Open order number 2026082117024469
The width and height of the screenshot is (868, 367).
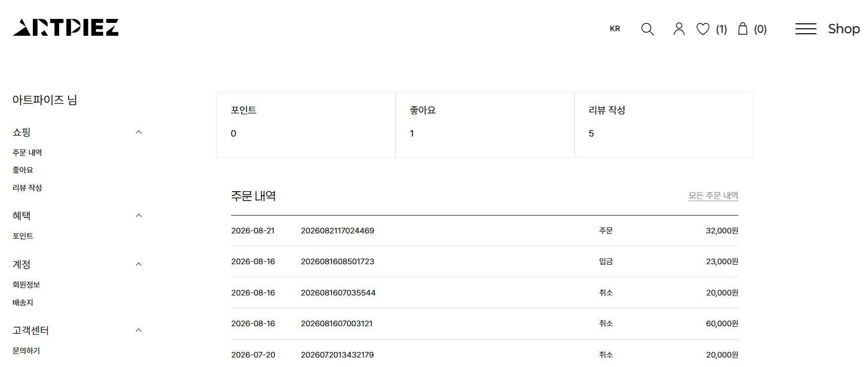(338, 230)
